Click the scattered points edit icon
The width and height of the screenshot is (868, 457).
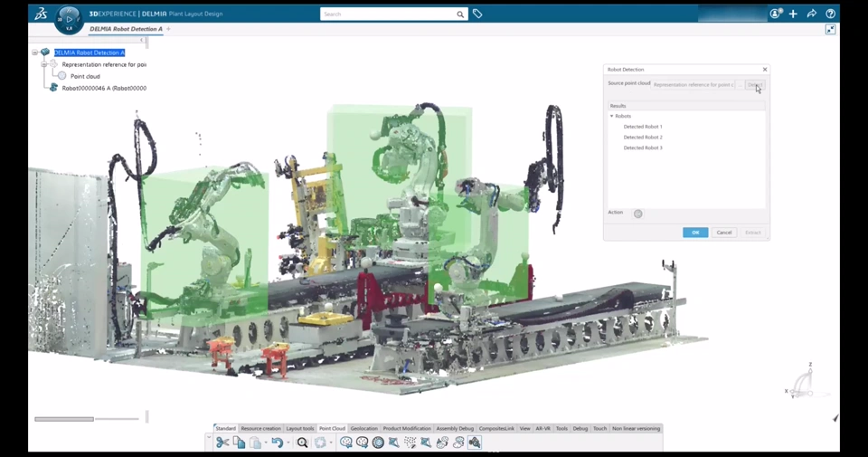pyautogui.click(x=410, y=442)
